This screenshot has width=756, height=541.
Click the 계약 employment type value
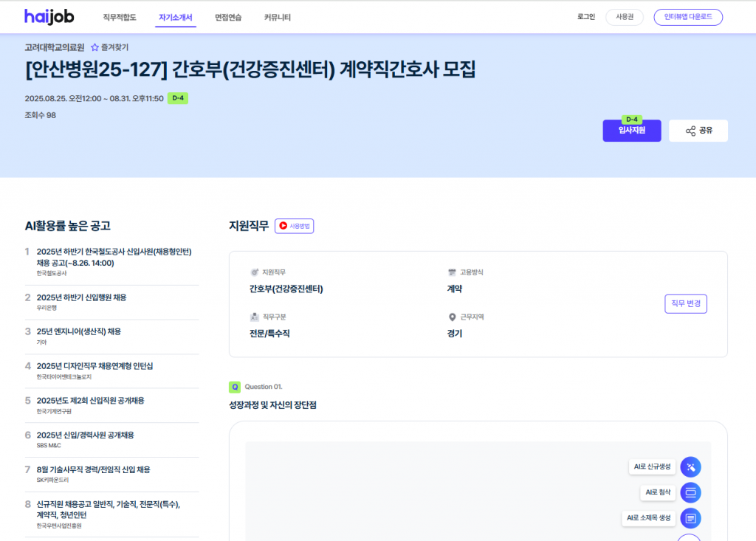tap(455, 289)
